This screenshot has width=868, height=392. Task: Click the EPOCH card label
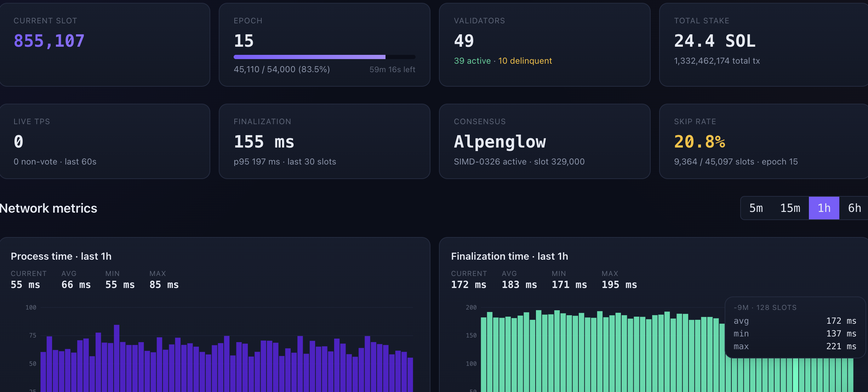pyautogui.click(x=248, y=21)
